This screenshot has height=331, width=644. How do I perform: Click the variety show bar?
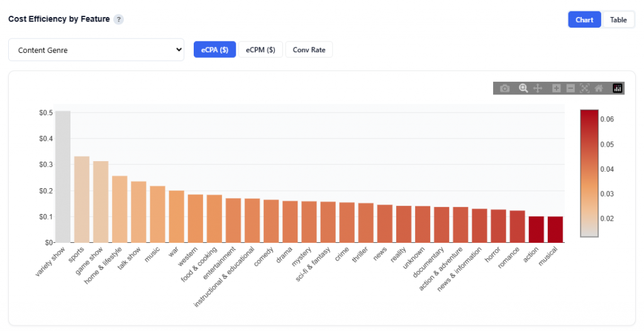[x=63, y=177]
